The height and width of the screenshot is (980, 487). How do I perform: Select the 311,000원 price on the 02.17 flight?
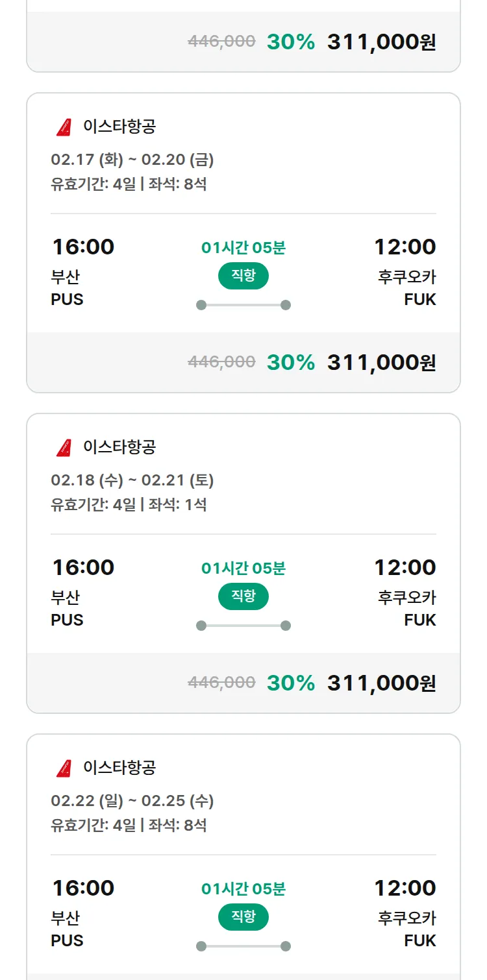[381, 362]
